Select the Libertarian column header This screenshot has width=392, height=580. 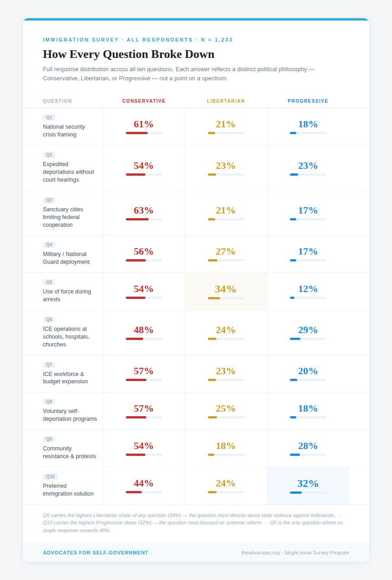pyautogui.click(x=226, y=101)
